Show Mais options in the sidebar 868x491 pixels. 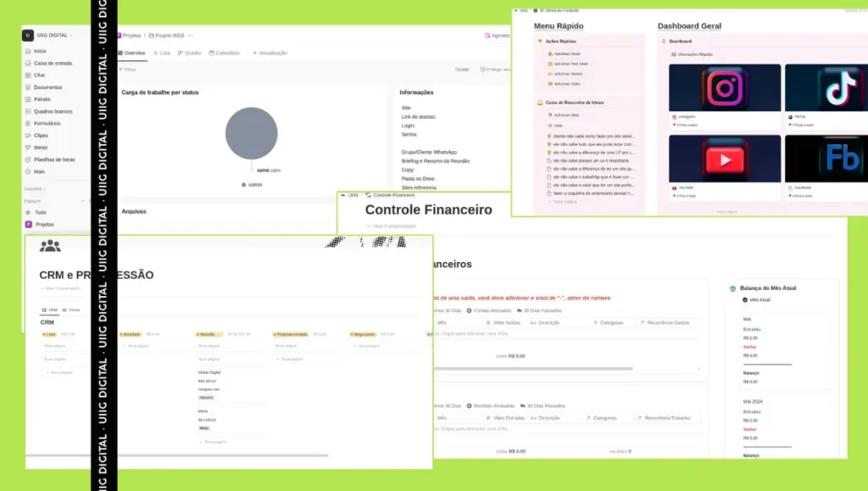coord(35,172)
